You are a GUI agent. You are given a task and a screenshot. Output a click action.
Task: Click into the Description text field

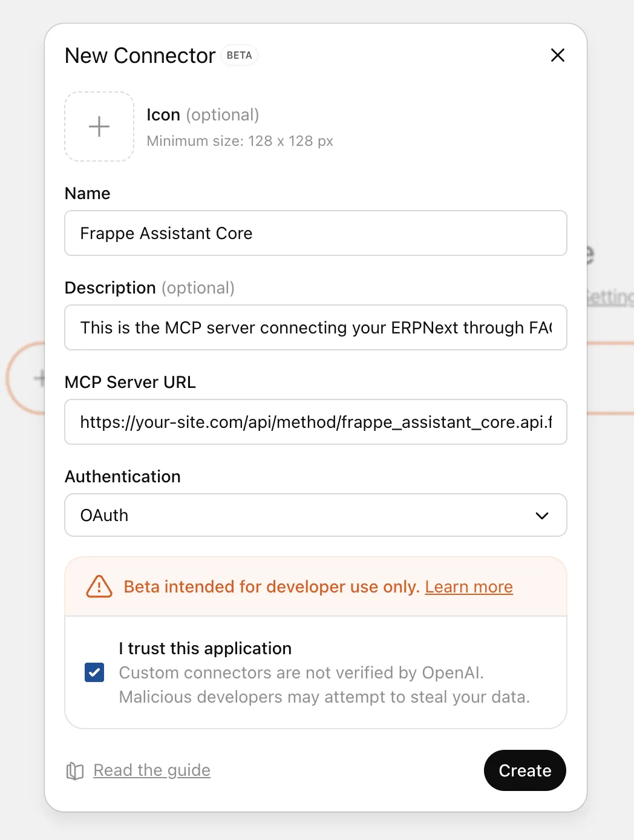(315, 328)
